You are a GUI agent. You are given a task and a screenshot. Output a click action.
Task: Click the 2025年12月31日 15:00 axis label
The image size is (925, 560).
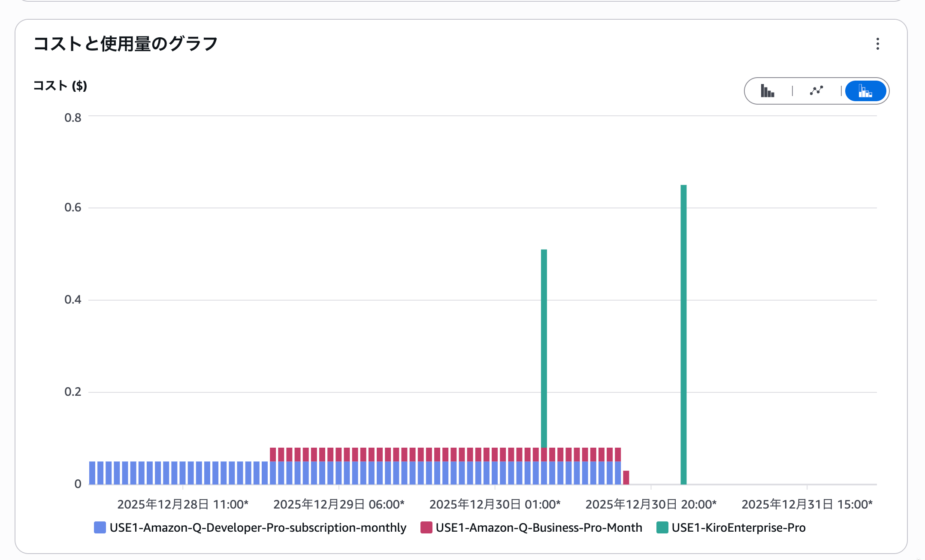(807, 504)
